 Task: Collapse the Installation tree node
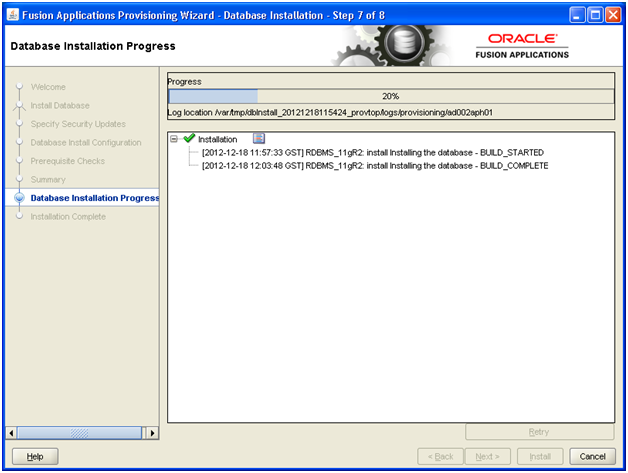(174, 139)
